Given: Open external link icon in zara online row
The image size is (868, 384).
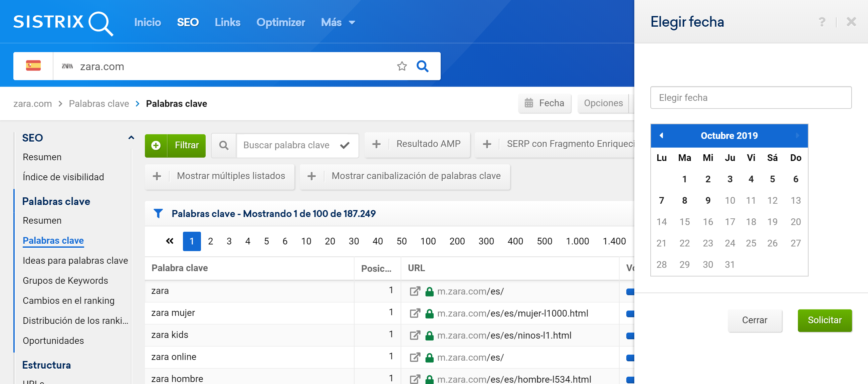Looking at the screenshot, I should [x=415, y=357].
